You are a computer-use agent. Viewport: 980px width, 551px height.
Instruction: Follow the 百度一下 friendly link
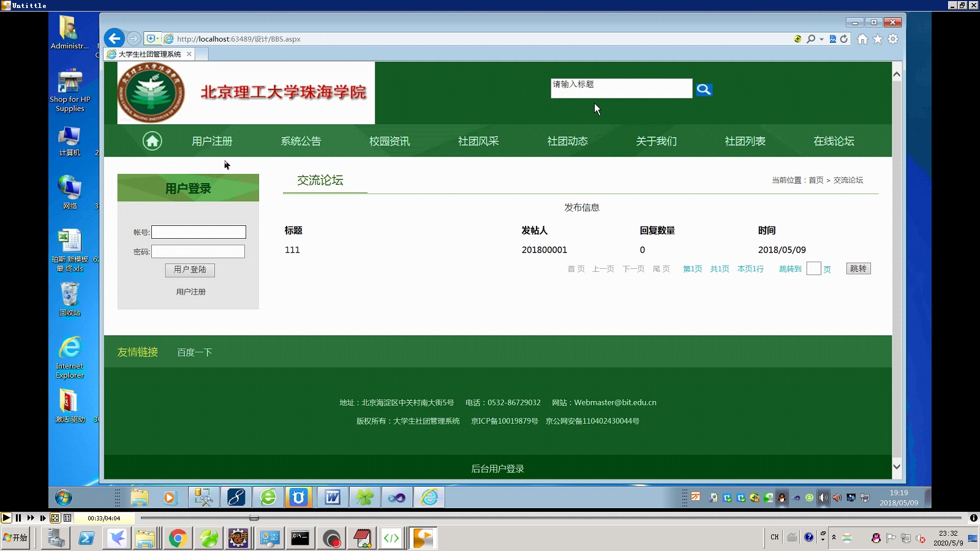point(194,352)
